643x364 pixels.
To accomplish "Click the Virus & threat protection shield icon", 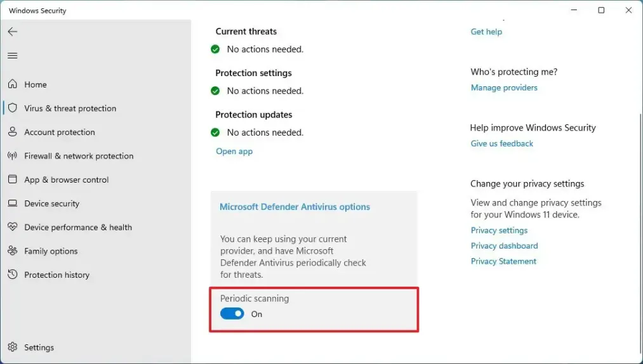I will tap(12, 108).
